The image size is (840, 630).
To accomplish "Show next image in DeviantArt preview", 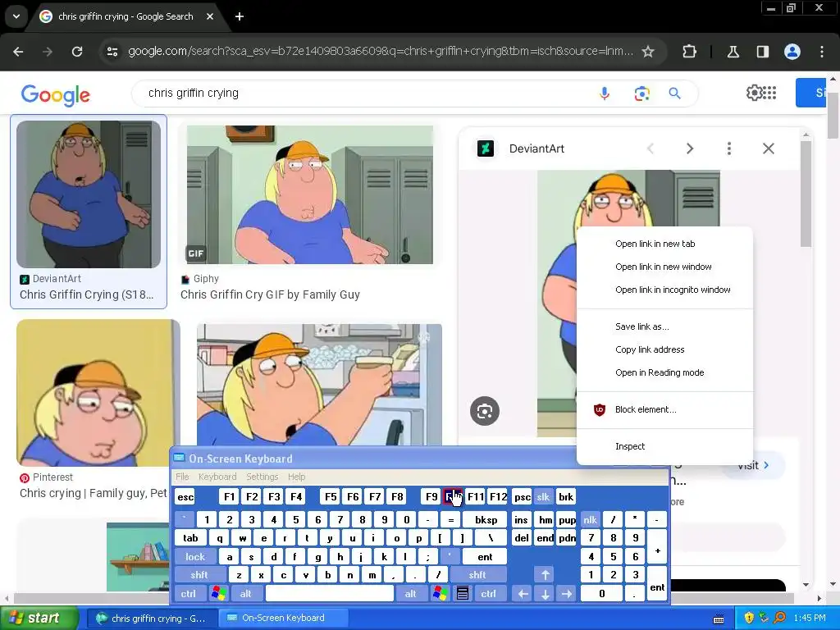I will pyautogui.click(x=690, y=148).
